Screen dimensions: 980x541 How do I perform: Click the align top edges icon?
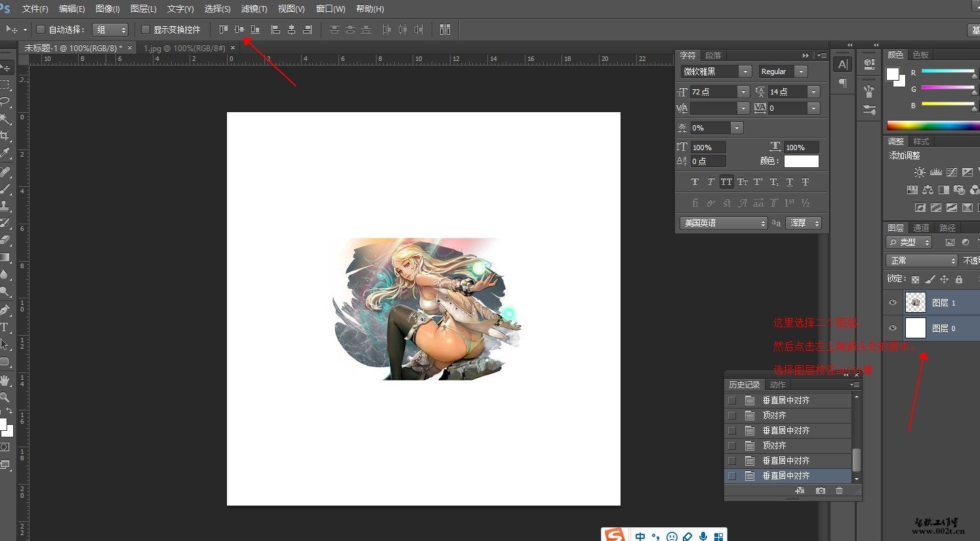point(224,30)
